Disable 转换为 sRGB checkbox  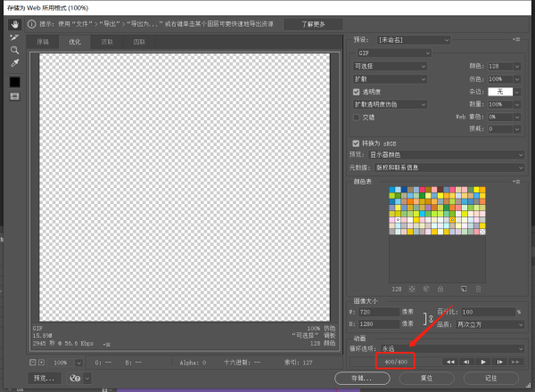coord(358,143)
